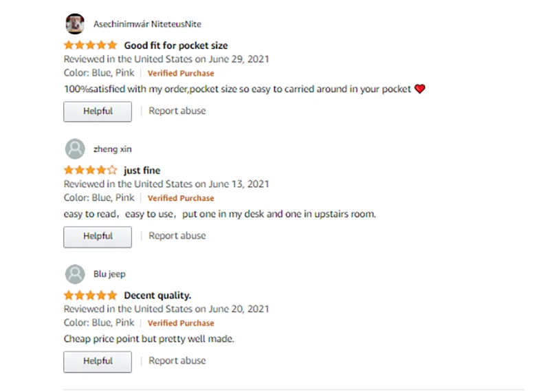Viewport: 550px width, 392px height.
Task: Click zheng xin's profile avatar icon
Action: point(75,149)
